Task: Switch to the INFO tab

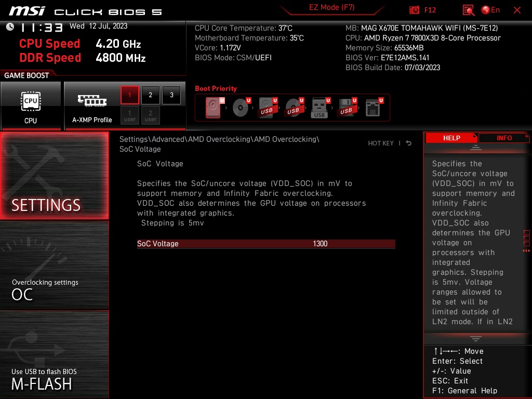Action: point(504,138)
